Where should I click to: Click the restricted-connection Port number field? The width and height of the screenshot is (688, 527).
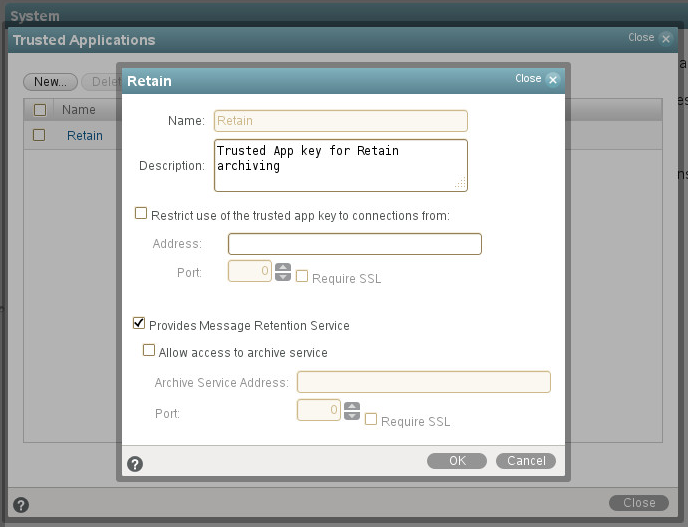[250, 271]
